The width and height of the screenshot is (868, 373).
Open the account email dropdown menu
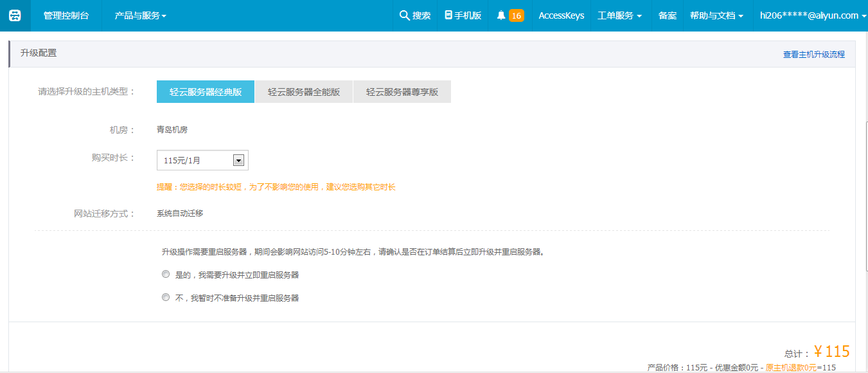pos(813,15)
